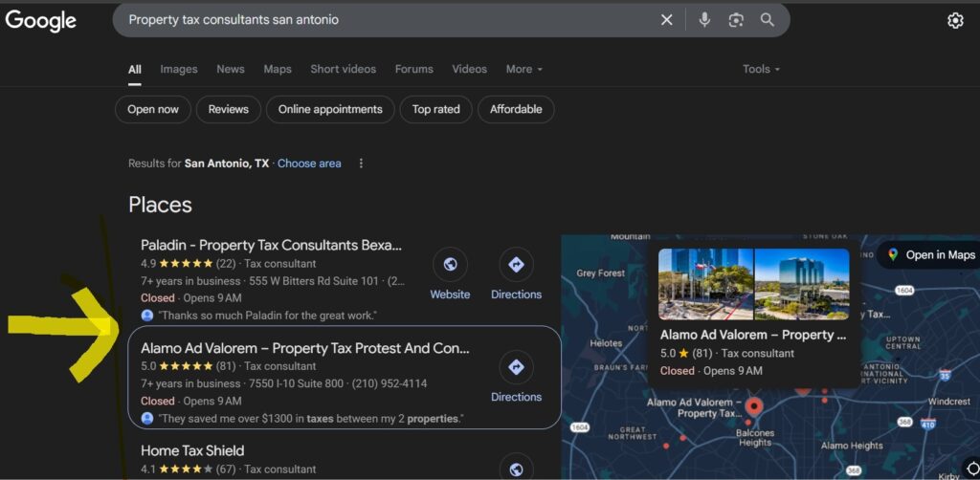
Task: Click "Results for San Antonio, TX" text
Action: (199, 164)
